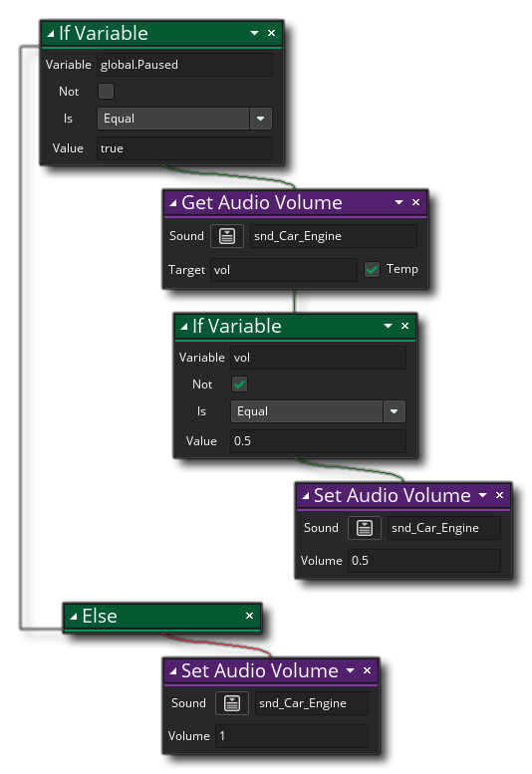The width and height of the screenshot is (532, 774).
Task: Edit the Volume field containing 1
Action: (x=292, y=736)
